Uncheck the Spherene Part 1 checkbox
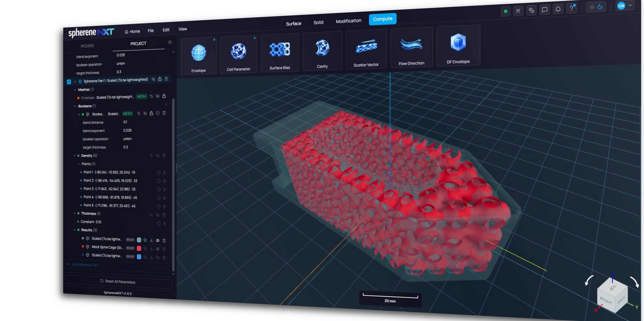The width and height of the screenshot is (644, 321). (x=69, y=82)
